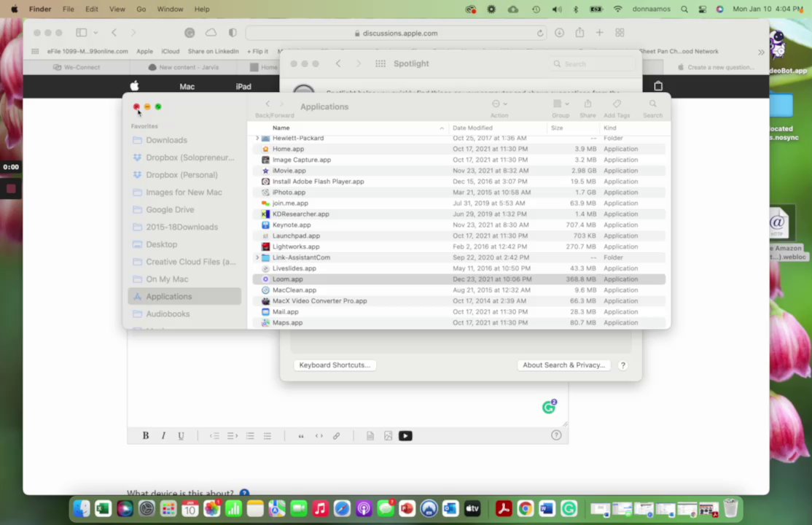Open Control Center in the menu bar

(x=702, y=9)
